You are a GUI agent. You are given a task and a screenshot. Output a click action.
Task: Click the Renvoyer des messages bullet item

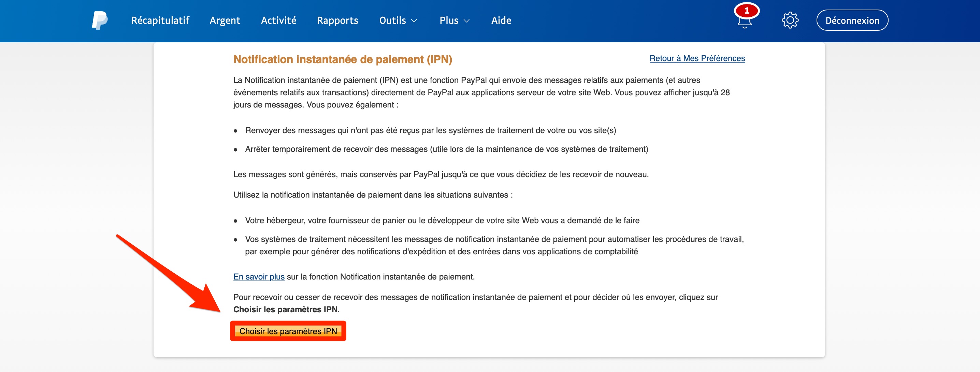[x=430, y=130]
